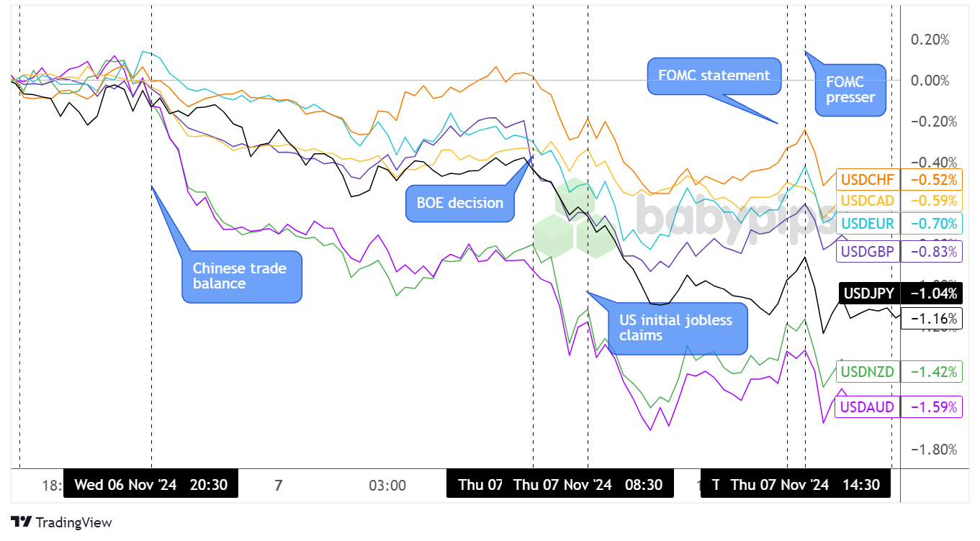Select the Thu 07 Nov '24 14:30 time marker
This screenshot has height=541, width=980.
[x=805, y=484]
